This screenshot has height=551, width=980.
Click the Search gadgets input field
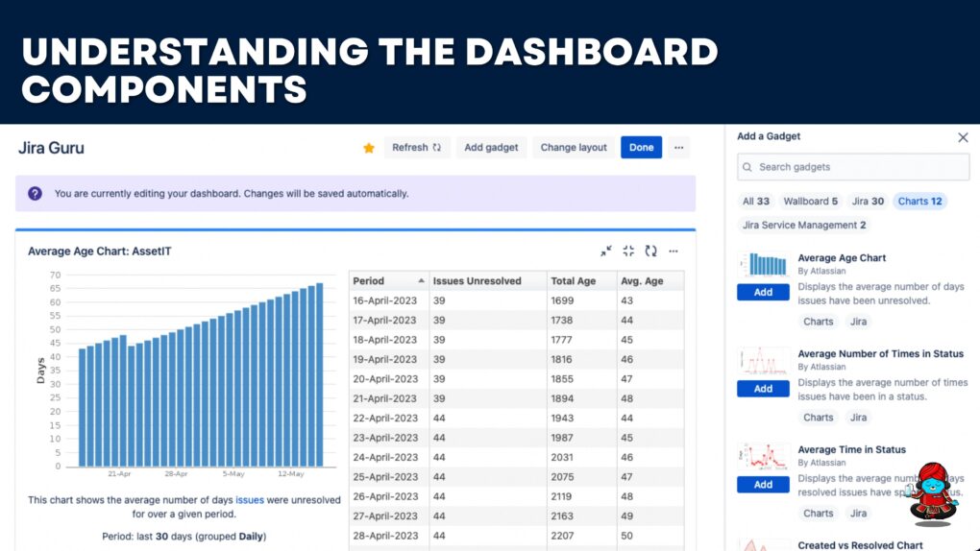(x=853, y=167)
